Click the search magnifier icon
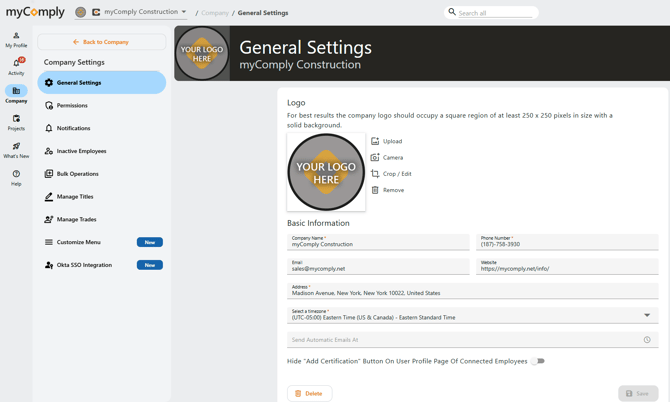The width and height of the screenshot is (670, 402). [452, 12]
